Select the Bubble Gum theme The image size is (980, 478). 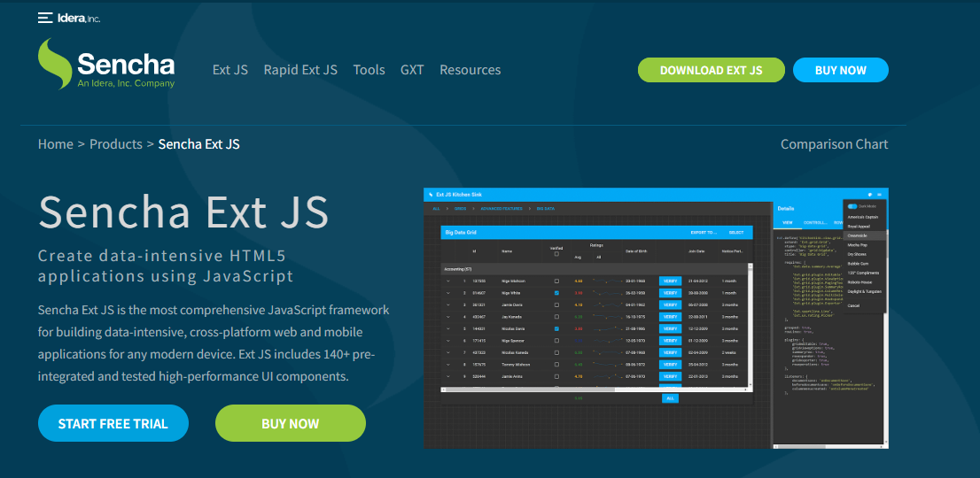(864, 263)
